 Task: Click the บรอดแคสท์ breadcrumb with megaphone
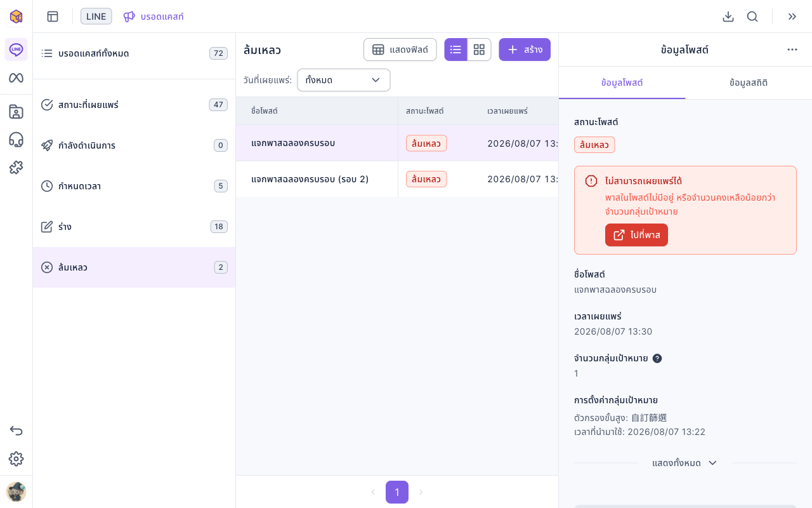pyautogui.click(x=154, y=17)
